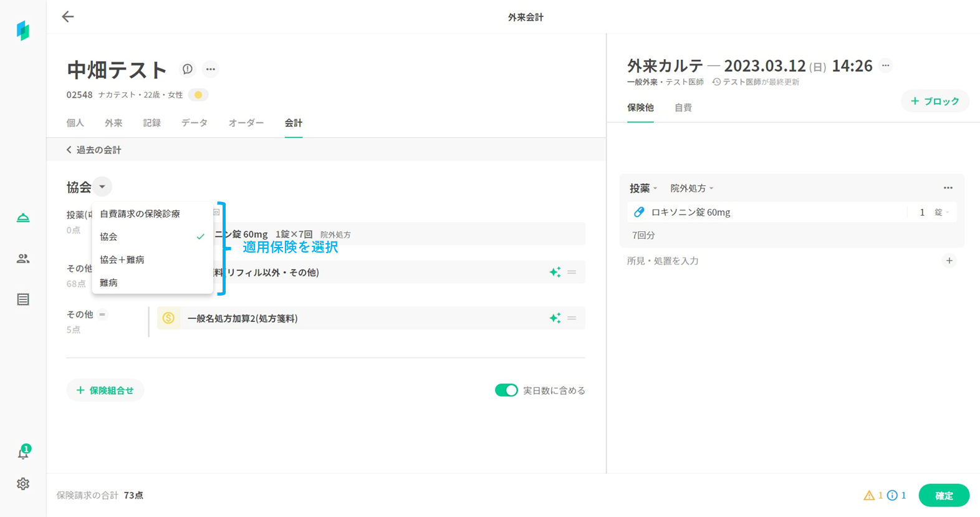Open the 投薬 block type dropdown
980x517 pixels.
pyautogui.click(x=643, y=188)
